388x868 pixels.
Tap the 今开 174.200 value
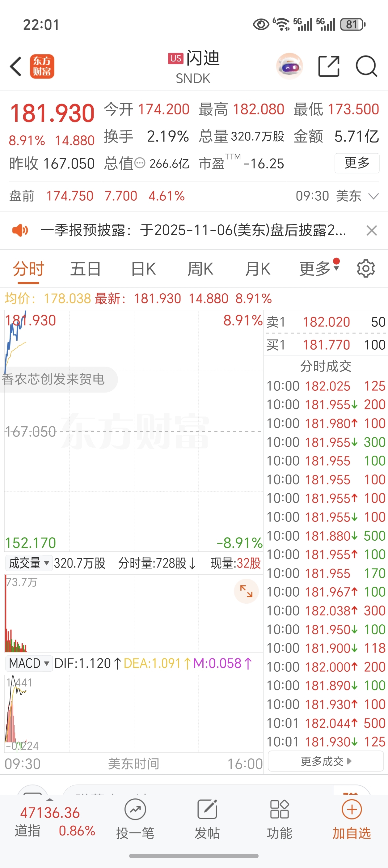click(x=164, y=109)
